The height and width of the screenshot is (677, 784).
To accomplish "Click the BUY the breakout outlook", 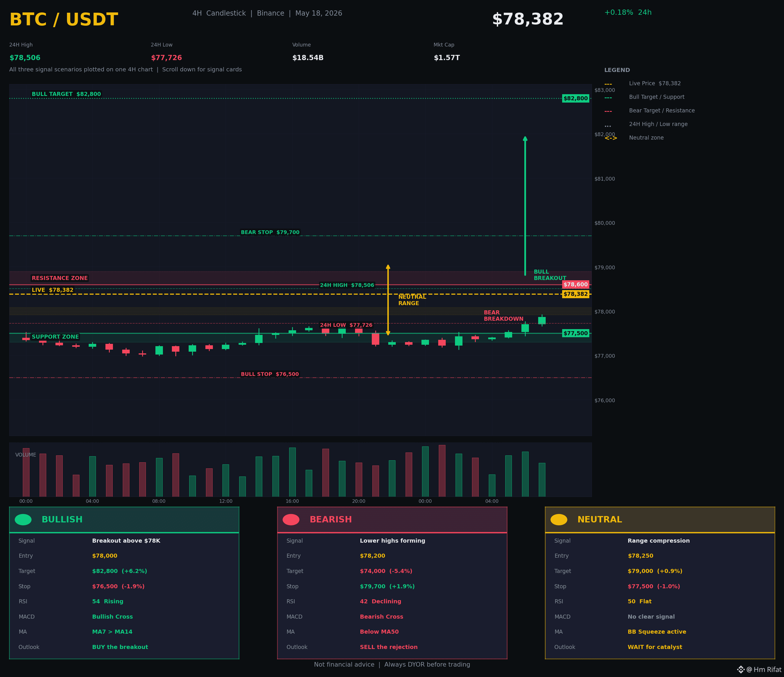I will coord(120,647).
